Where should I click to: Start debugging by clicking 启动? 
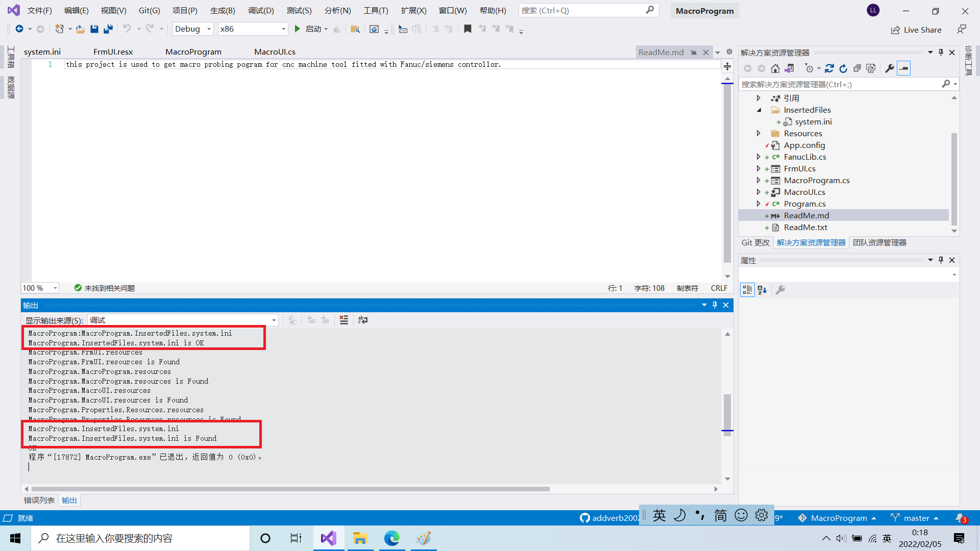click(312, 29)
